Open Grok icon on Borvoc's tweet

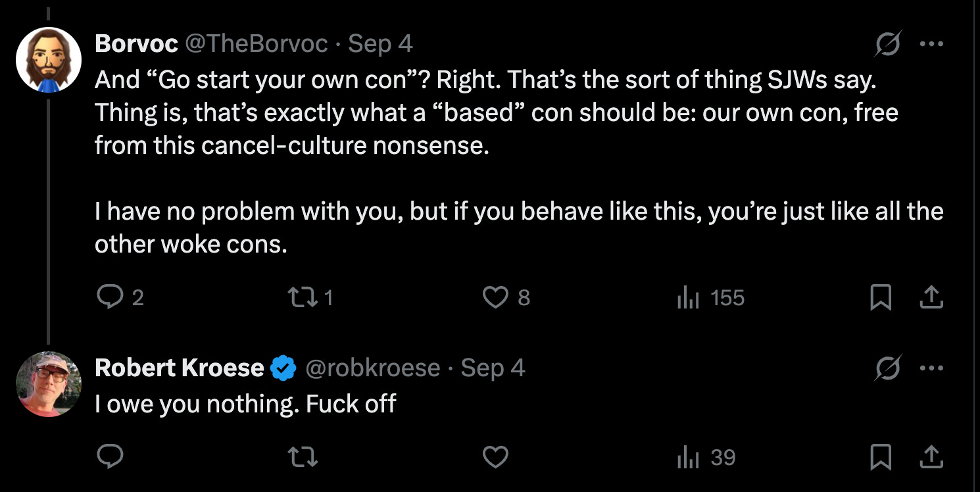[887, 44]
